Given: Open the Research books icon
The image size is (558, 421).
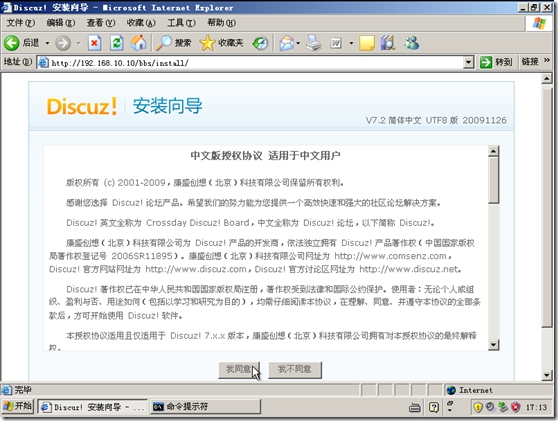Looking at the screenshot, I should (388, 43).
